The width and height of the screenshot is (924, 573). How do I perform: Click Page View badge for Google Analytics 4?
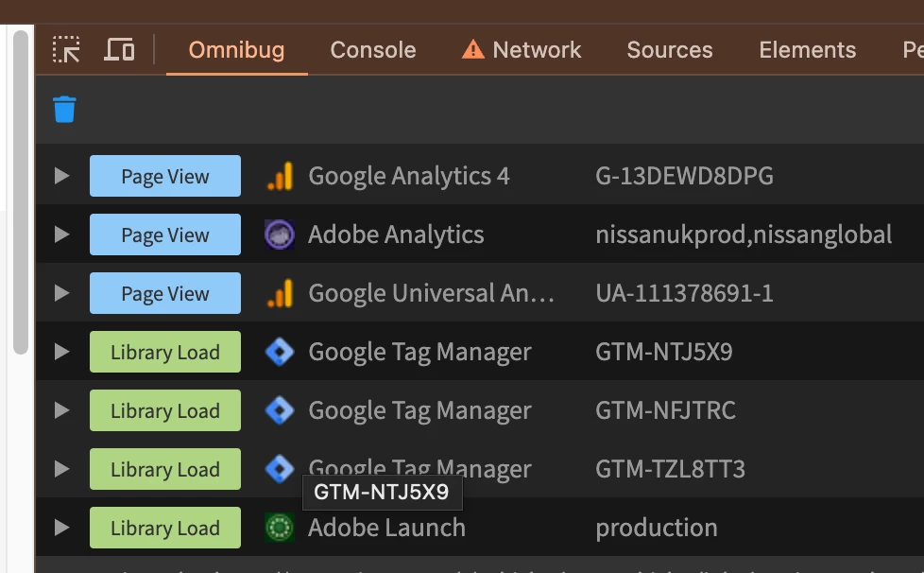point(165,176)
